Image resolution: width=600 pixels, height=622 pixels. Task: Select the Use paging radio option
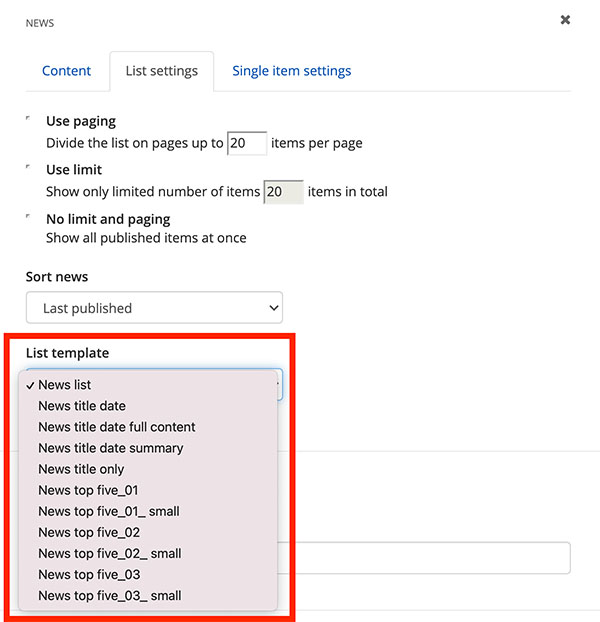(28, 118)
